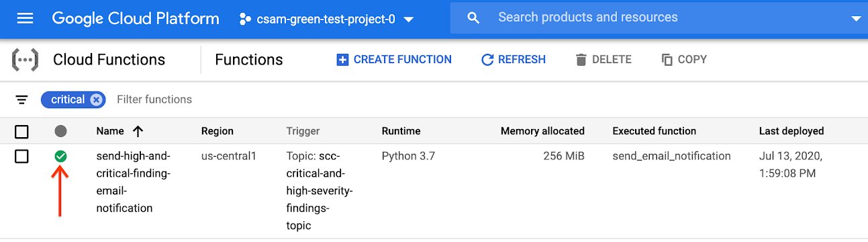Remove the critical filter chip
The width and height of the screenshot is (868, 242).
97,99
